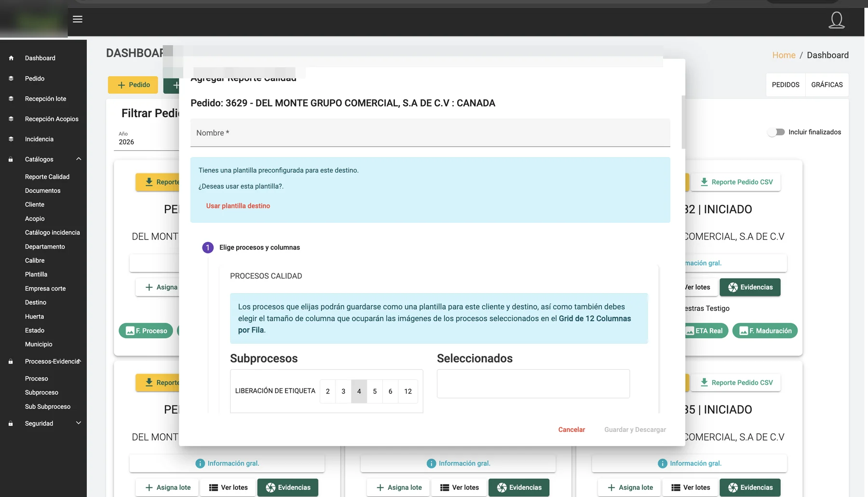Switch to the GRÁFICAS tab
Screen dimensions: 868x497
coord(827,85)
